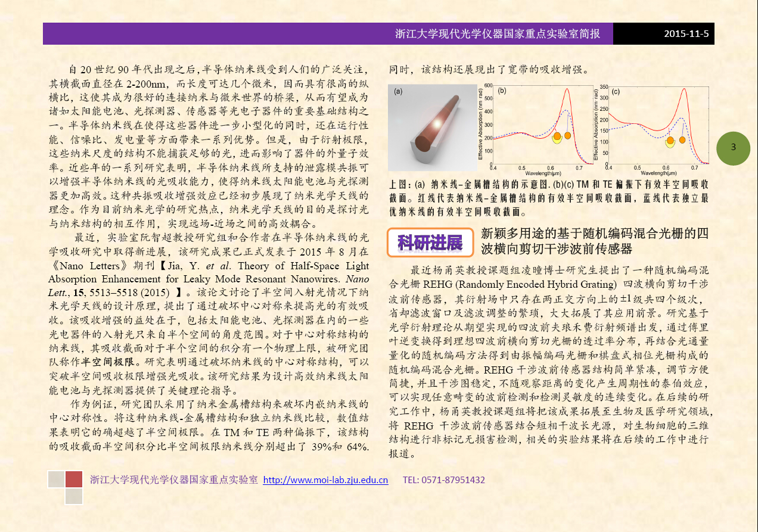This screenshot has height=532, width=758.
Task: Click the red square in footer logo
Action: pyautogui.click(x=74, y=479)
